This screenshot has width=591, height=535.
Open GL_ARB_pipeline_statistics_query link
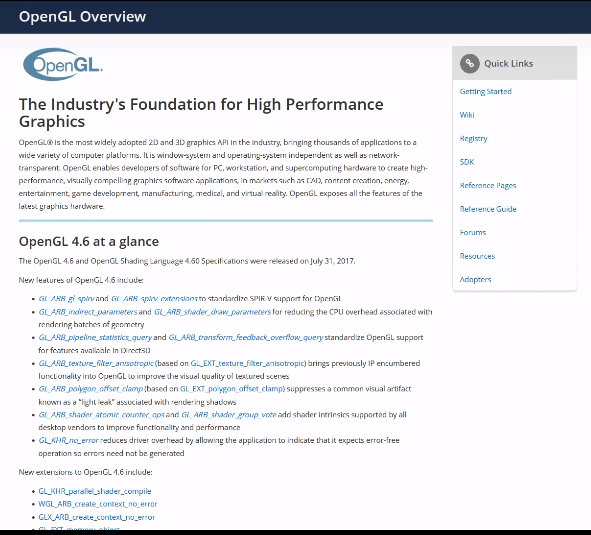coord(95,337)
